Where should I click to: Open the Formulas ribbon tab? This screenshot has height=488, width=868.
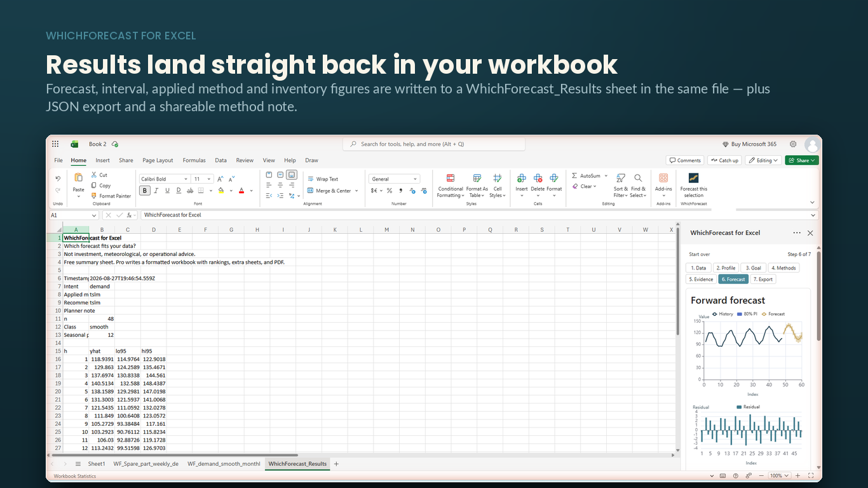click(194, 161)
